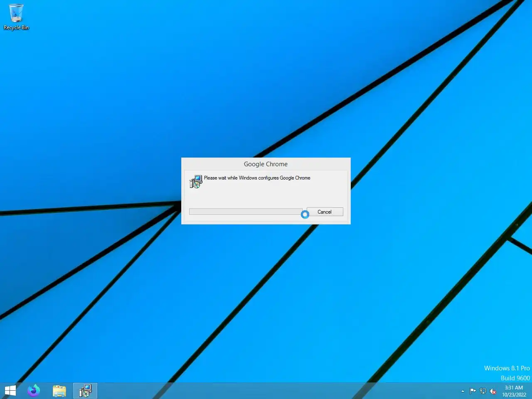The image size is (532, 399).
Task: Launch Firefox from the taskbar
Action: coord(34,391)
